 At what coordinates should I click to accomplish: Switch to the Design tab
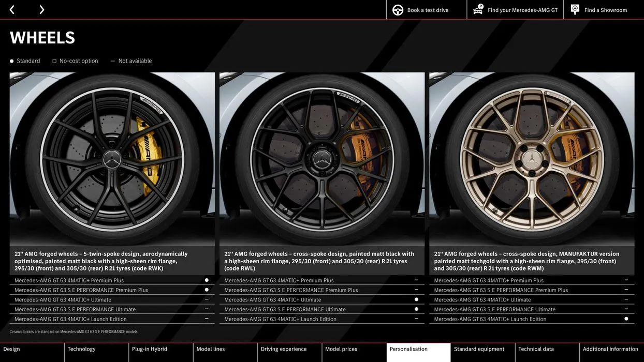click(32, 352)
